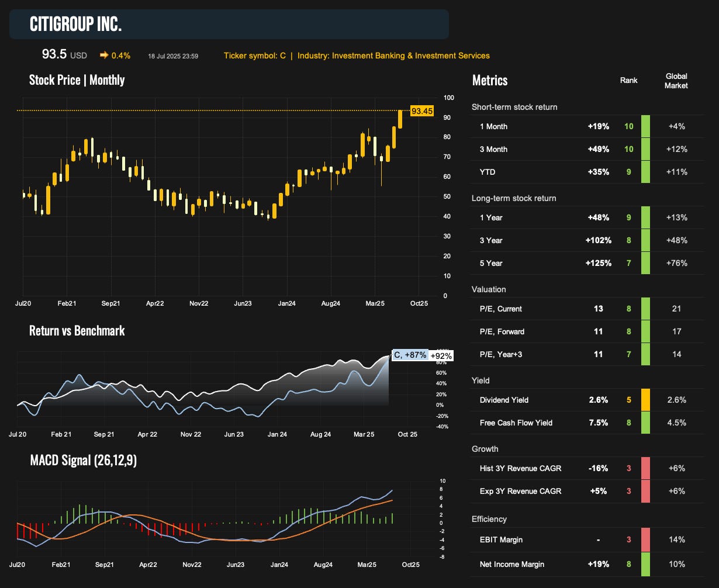Click the Ticker symbol: C text
This screenshot has width=719, height=588.
pyautogui.click(x=255, y=56)
